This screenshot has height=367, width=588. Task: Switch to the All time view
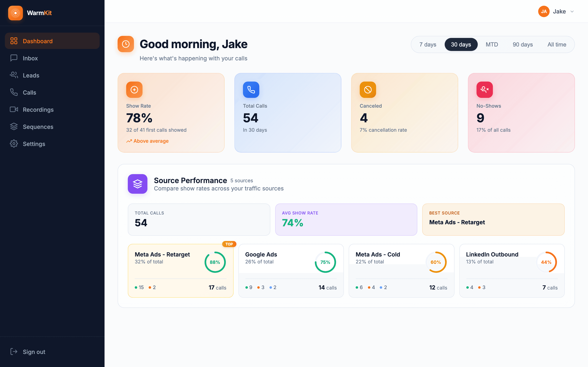(x=557, y=44)
